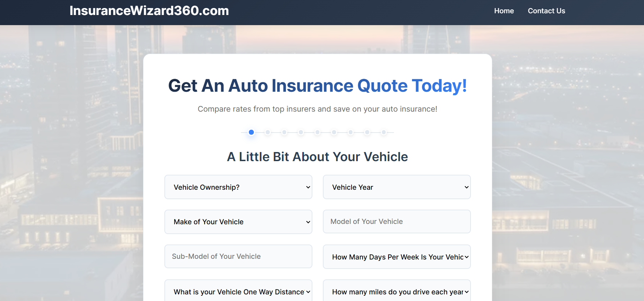Image resolution: width=644 pixels, height=301 pixels.
Task: Click the fifth progress step dot
Action: pyautogui.click(x=317, y=132)
